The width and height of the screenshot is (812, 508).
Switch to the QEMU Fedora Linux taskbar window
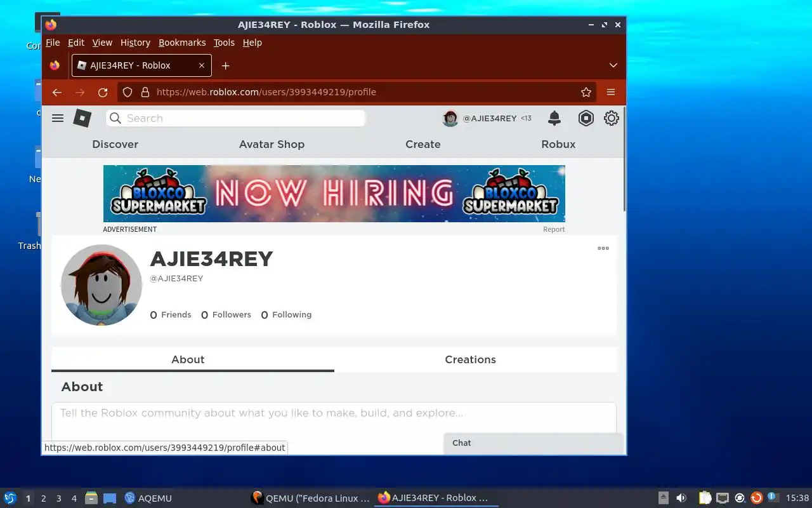click(310, 498)
